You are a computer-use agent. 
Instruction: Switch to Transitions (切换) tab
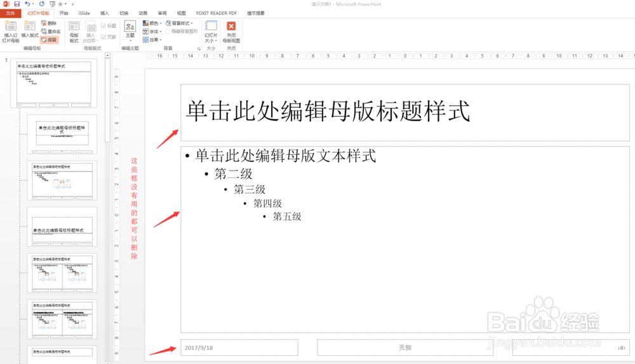pyautogui.click(x=124, y=13)
